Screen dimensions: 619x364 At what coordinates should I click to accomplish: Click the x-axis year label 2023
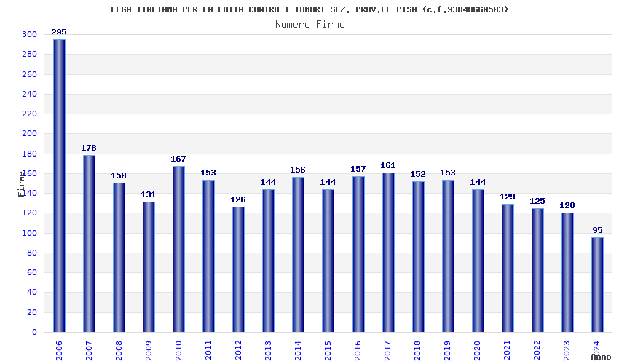(x=567, y=351)
